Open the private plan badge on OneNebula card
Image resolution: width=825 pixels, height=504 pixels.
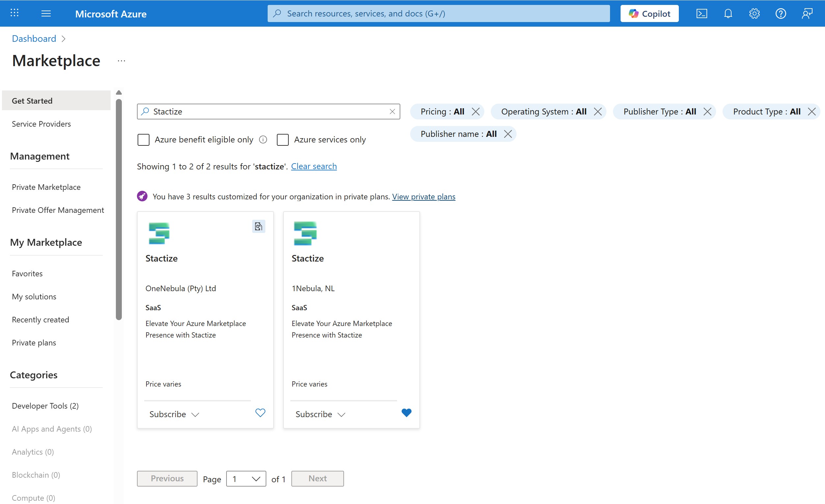(258, 226)
